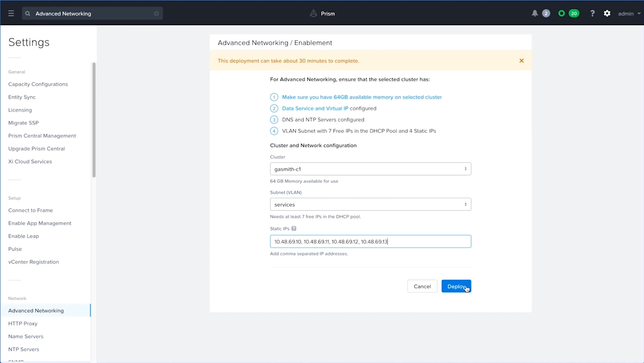Click the VLAN Subnet requirement text

(359, 131)
